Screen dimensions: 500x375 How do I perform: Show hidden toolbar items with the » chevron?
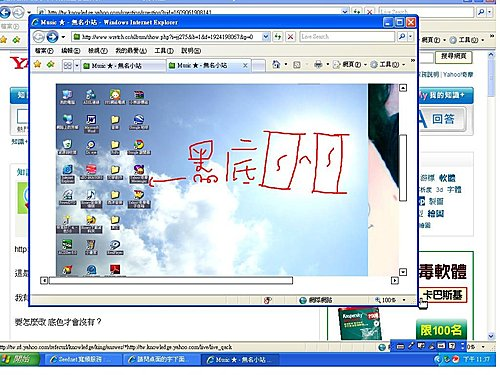(x=413, y=61)
